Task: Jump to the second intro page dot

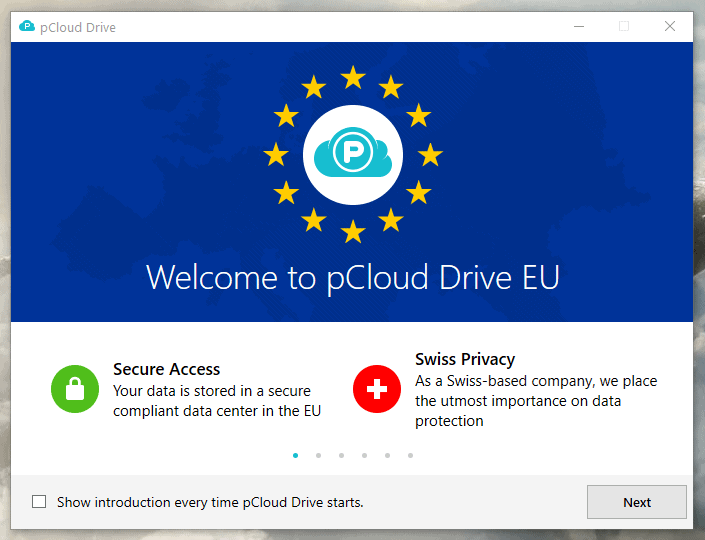Action: [318, 455]
